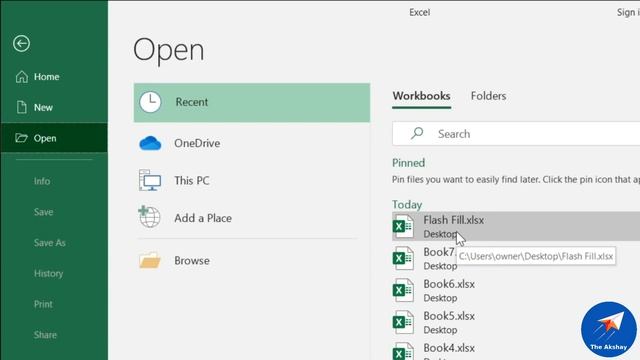The height and width of the screenshot is (360, 640).
Task: Click the OneDrive cloud icon
Action: [x=150, y=144]
